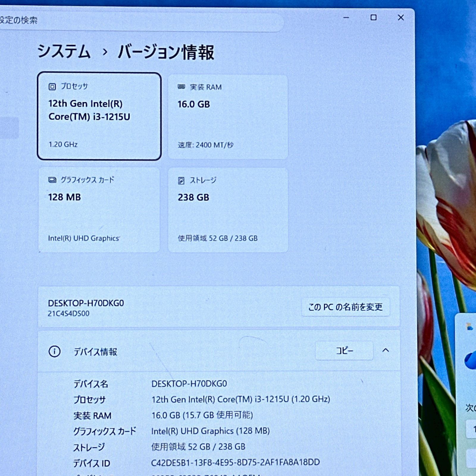
Task: Click the コピー button for device info
Action: point(344,351)
